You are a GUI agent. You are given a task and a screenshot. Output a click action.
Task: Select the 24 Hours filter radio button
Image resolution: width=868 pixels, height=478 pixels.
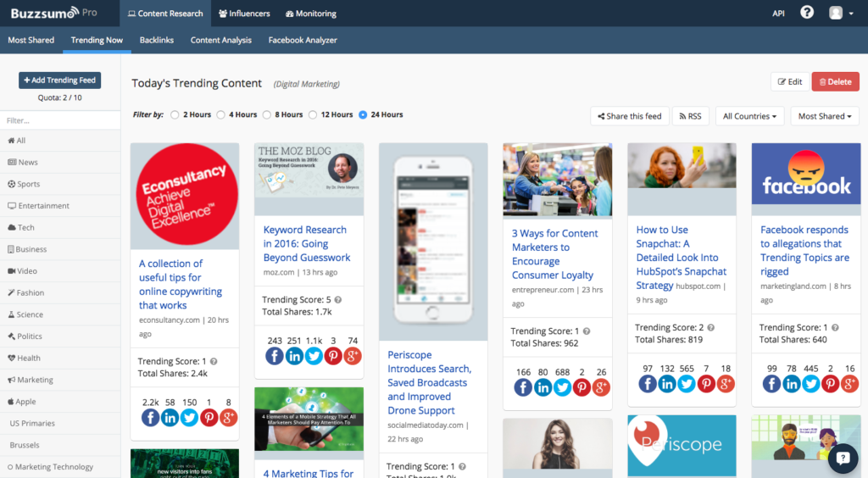[363, 115]
